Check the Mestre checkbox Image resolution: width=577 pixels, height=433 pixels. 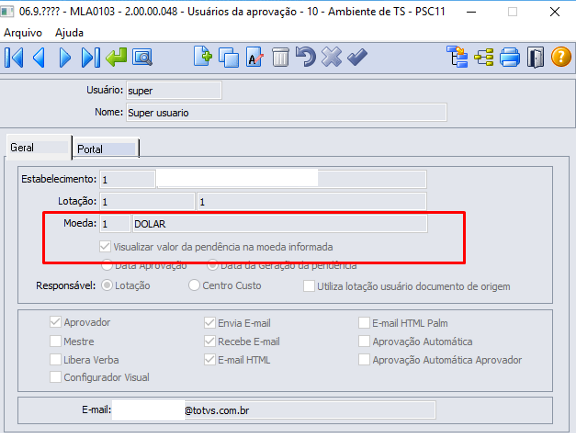point(56,341)
